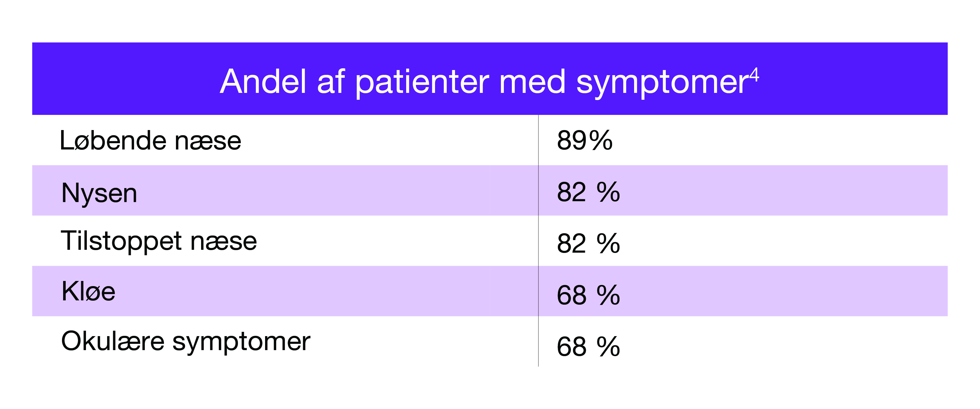Screen dimensions: 980x409
Task: Click the word "symptomer" in the purple header
Action: 662,83
